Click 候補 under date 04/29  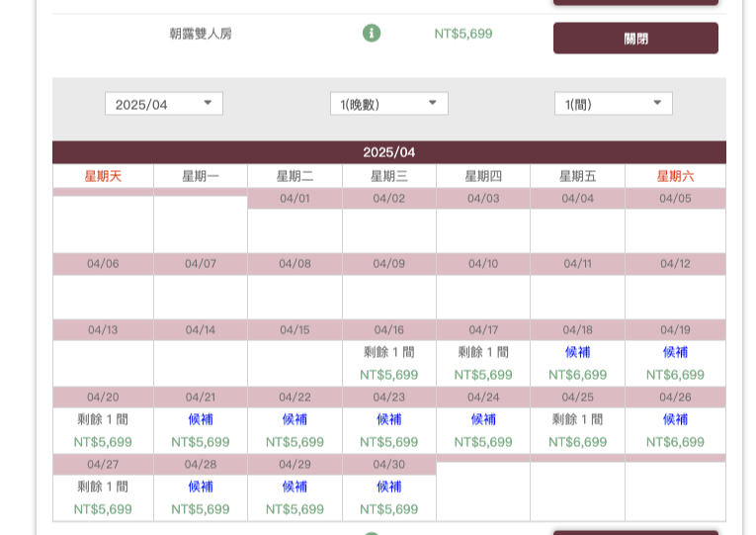294,487
